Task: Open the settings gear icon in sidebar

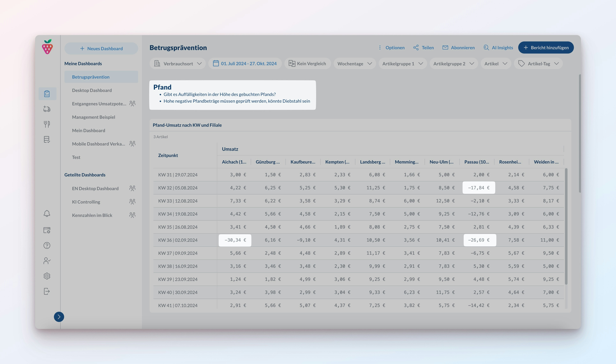Action: coord(47,276)
